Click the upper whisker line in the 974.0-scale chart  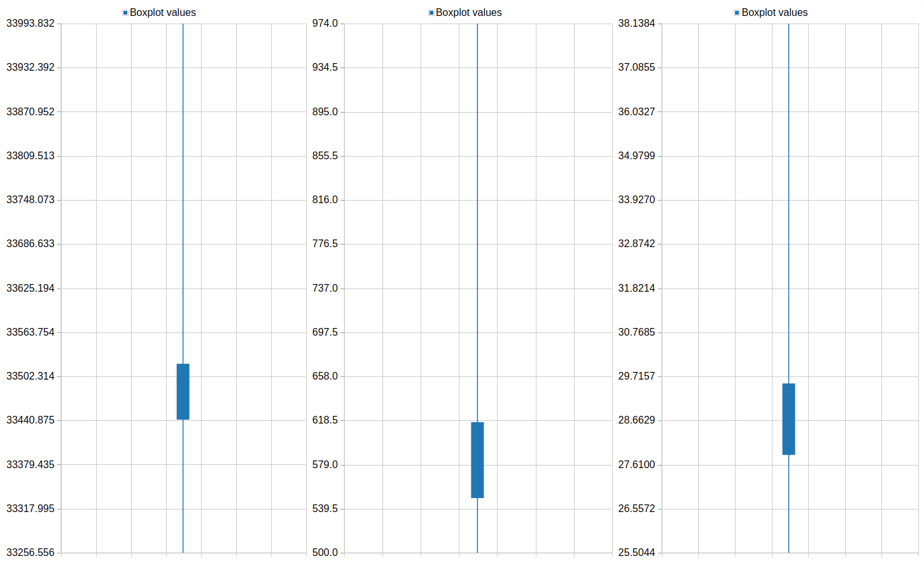[x=477, y=223]
